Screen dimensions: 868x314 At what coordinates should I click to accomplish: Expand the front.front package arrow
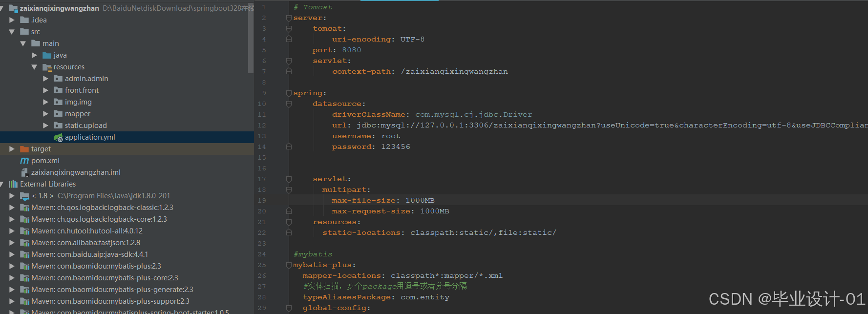click(x=45, y=90)
